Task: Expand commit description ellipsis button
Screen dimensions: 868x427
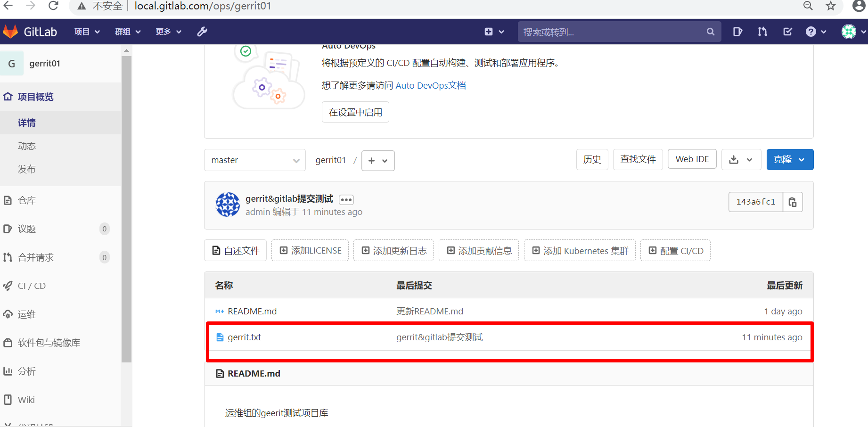Action: pyautogui.click(x=346, y=200)
